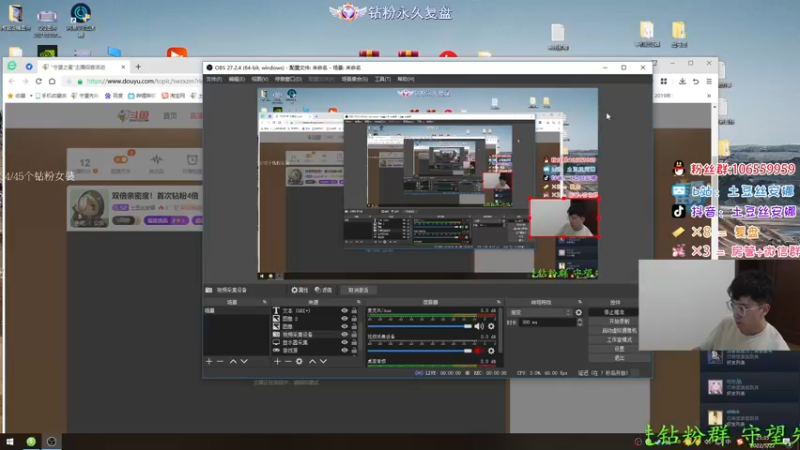Add a new scene with the plus icon
Screen dimensions: 800x450
pyautogui.click(x=209, y=361)
